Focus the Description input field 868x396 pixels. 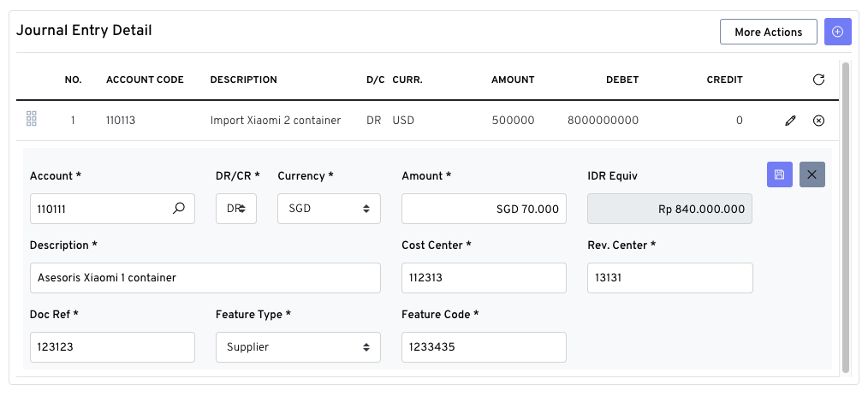tap(205, 278)
